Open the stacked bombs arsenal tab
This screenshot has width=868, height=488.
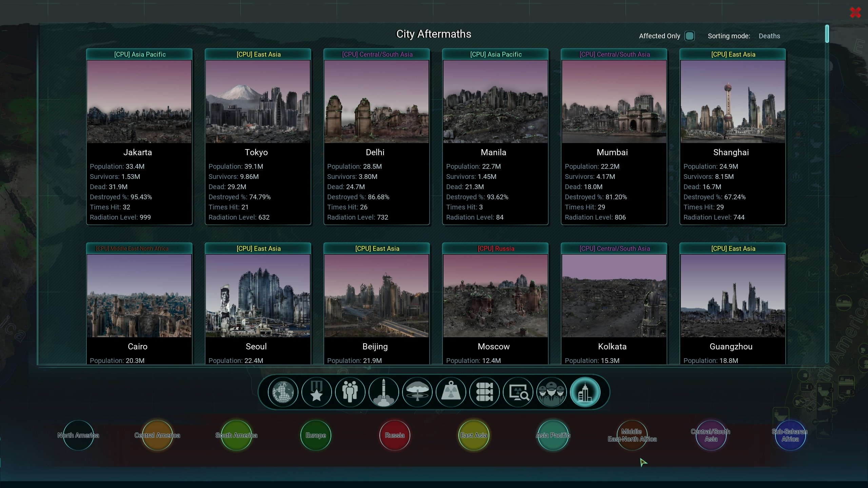pyautogui.click(x=484, y=392)
